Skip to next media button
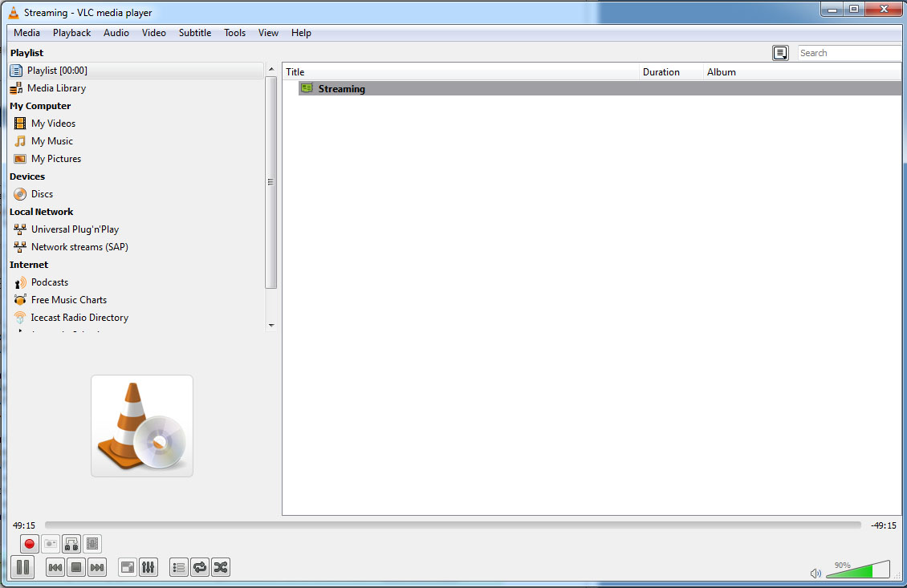Viewport: 907px width, 588px height. [x=97, y=567]
